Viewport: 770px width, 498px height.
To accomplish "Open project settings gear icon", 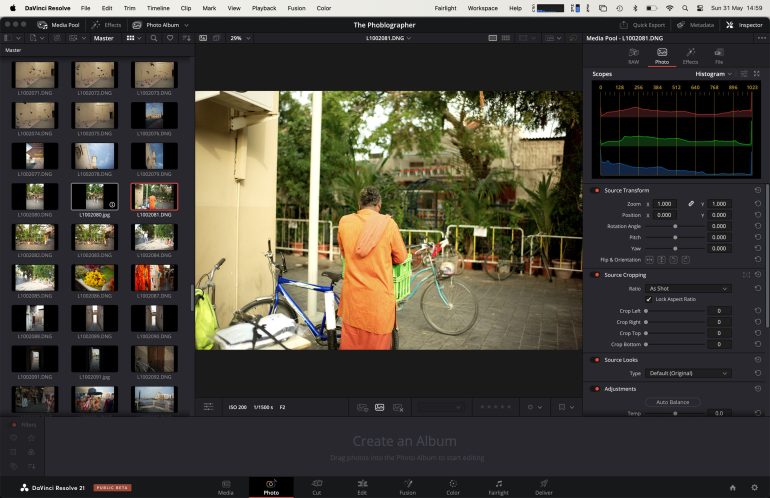I will [755, 488].
